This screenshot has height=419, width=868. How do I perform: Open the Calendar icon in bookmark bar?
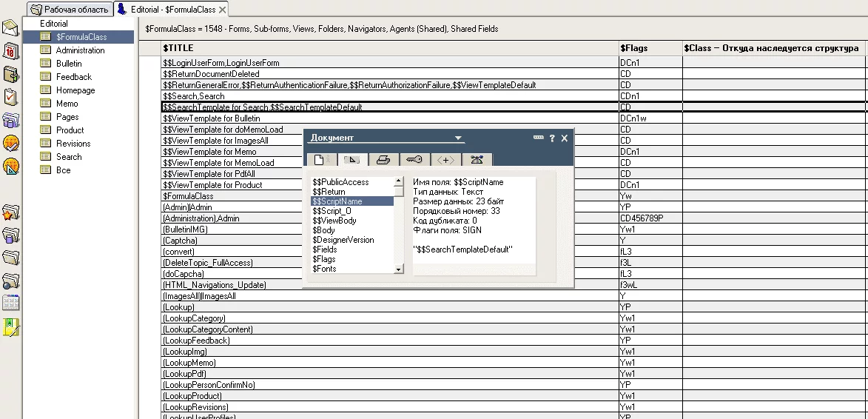pyautogui.click(x=10, y=51)
